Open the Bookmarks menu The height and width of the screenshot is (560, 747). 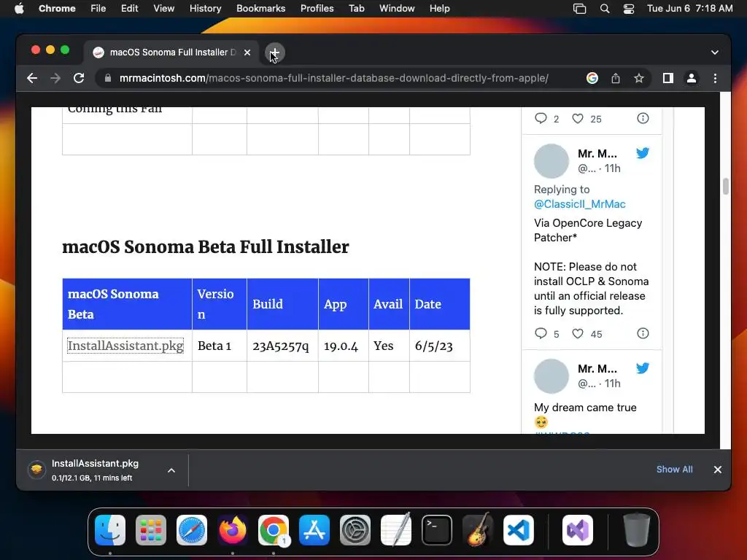click(260, 9)
